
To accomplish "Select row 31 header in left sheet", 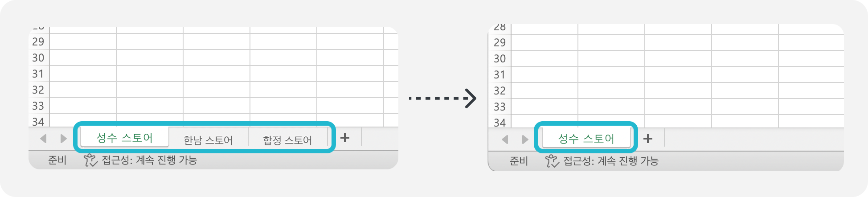I will 38,74.
